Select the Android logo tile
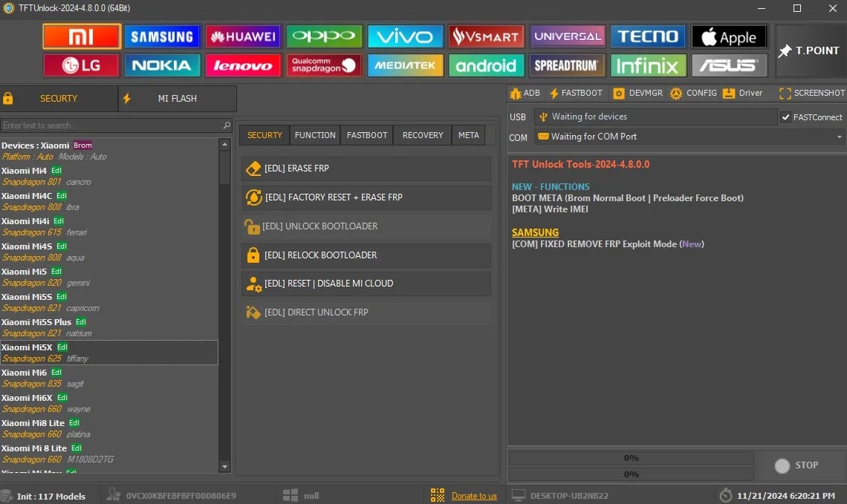 pos(486,65)
